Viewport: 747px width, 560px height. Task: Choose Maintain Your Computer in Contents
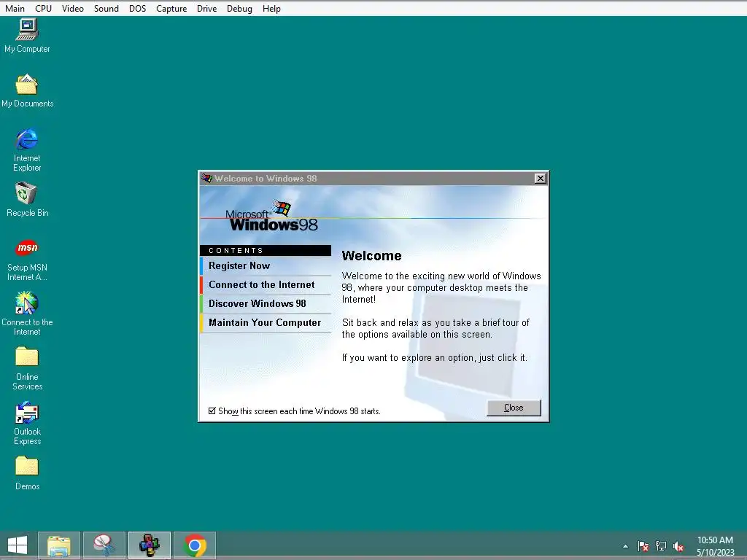coord(266,323)
